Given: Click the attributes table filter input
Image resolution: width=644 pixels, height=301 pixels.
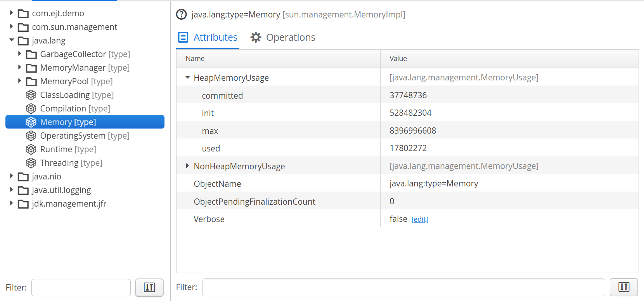Looking at the screenshot, I should [x=403, y=287].
